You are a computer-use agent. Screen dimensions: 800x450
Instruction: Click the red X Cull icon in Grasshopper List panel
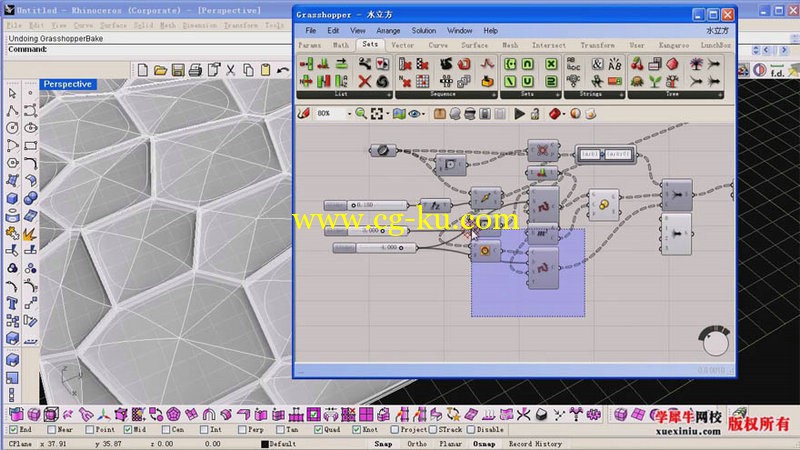point(364,81)
